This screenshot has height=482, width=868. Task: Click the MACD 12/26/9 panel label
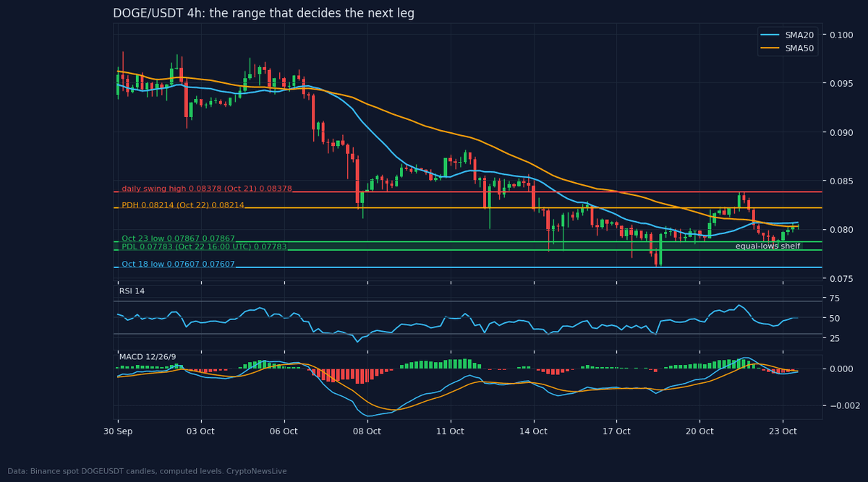(146, 357)
